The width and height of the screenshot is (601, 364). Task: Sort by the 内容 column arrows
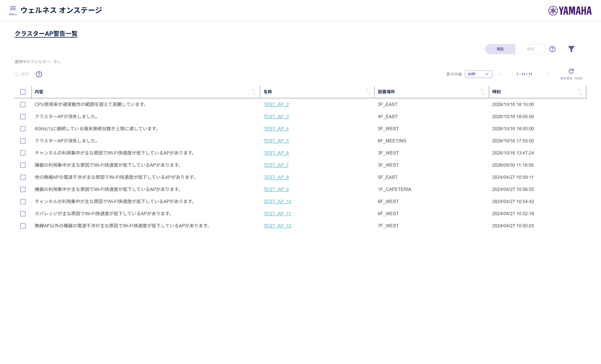click(254, 92)
